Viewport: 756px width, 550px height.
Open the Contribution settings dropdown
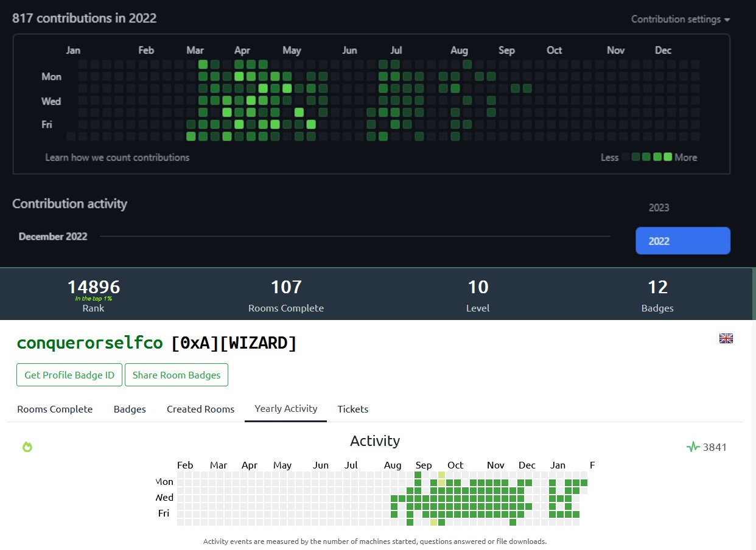click(x=676, y=19)
